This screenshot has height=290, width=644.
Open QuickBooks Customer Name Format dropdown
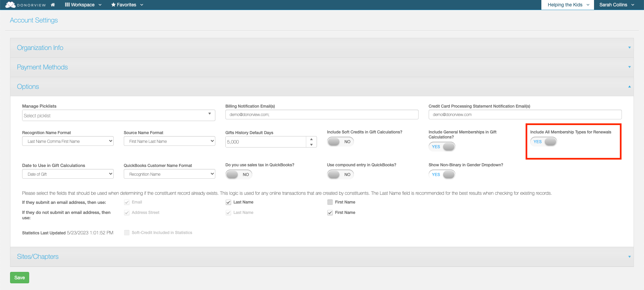tap(169, 174)
